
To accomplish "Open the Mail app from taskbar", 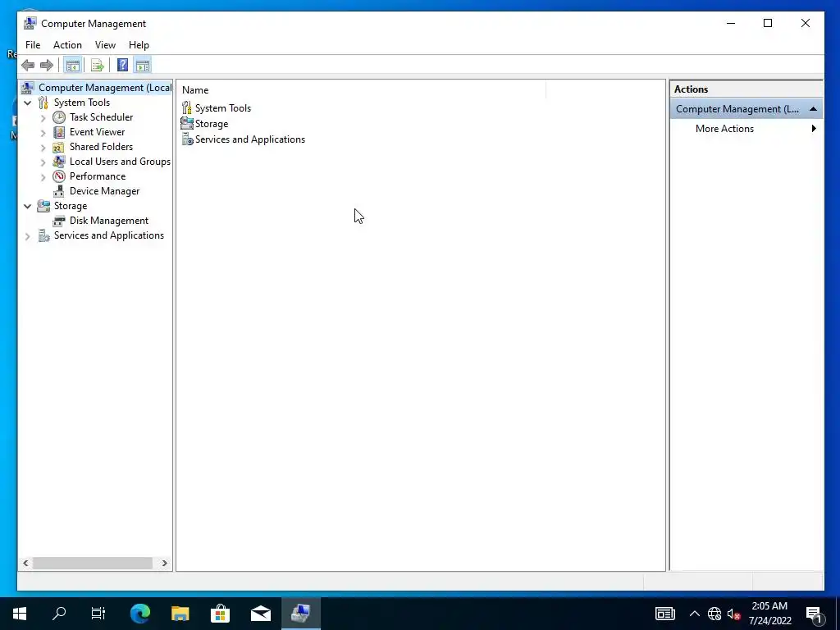I will (260, 614).
